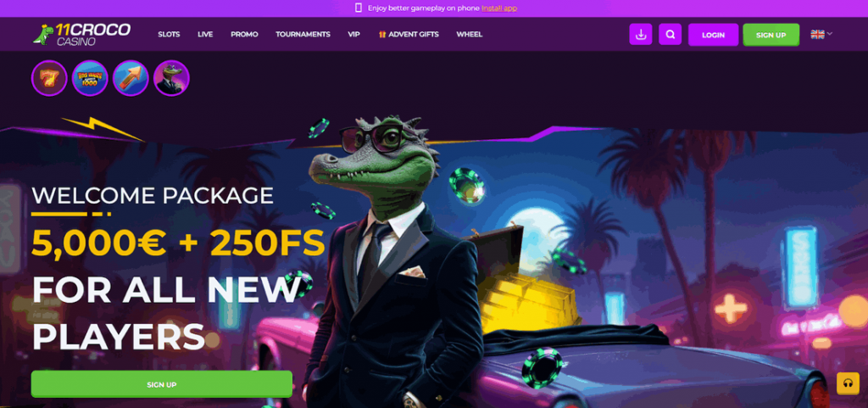This screenshot has width=868, height=408.
Task: Follow the Install app link
Action: 499,8
